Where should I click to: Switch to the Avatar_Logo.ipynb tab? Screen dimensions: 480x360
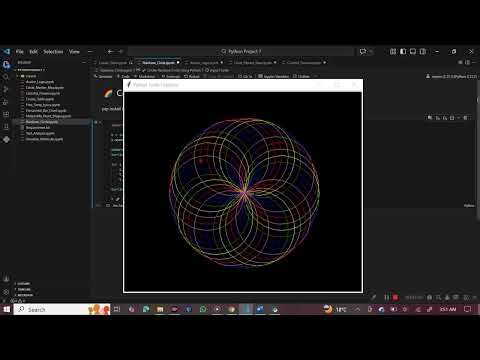pyautogui.click(x=204, y=63)
